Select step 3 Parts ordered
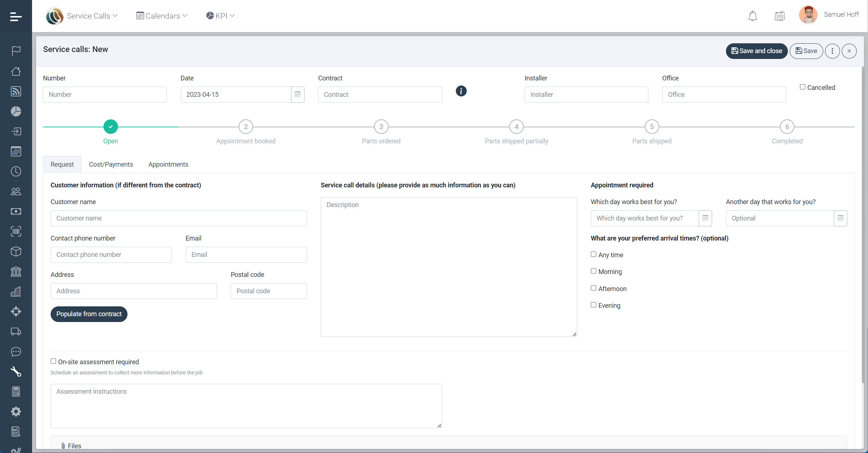Viewport: 868px width, 453px height. point(381,127)
